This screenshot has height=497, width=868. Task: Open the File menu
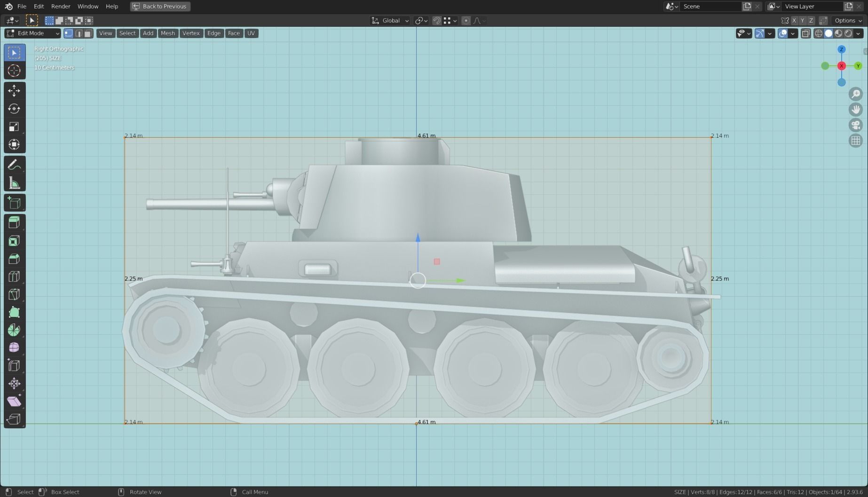(22, 6)
